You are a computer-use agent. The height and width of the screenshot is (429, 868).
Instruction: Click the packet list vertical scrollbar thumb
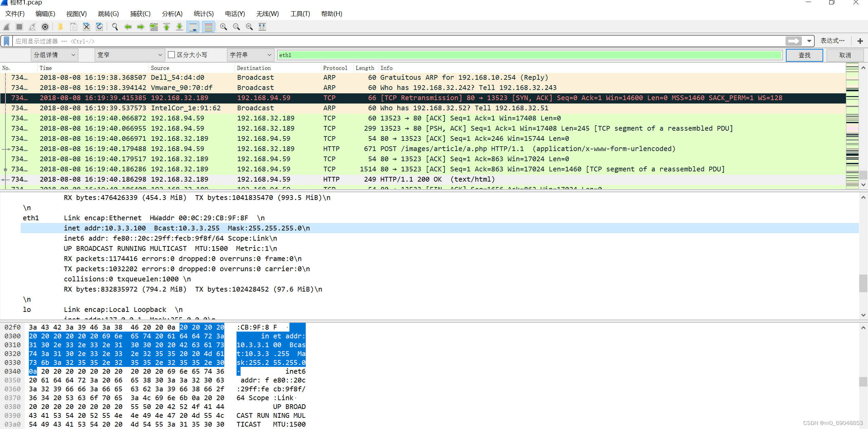863,175
